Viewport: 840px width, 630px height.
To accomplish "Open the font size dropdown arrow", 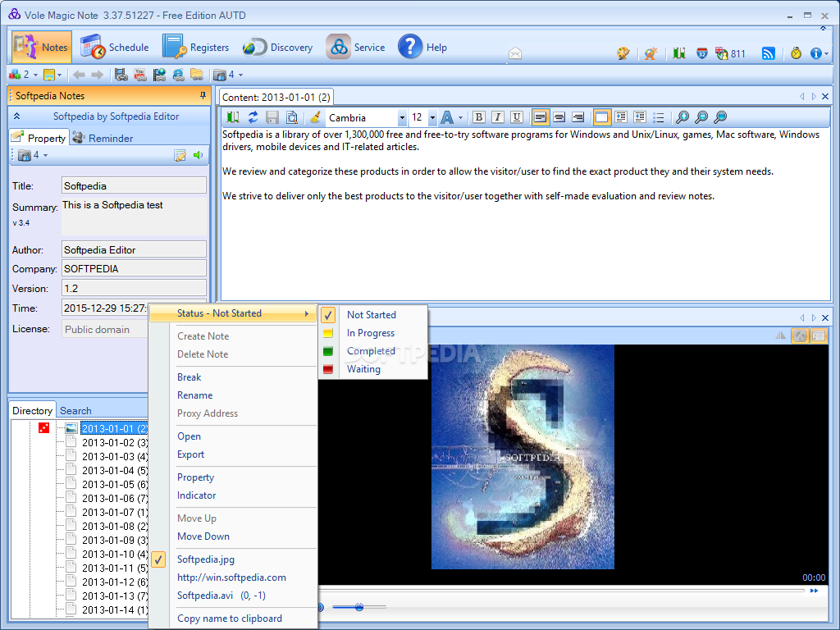I will 432,117.
